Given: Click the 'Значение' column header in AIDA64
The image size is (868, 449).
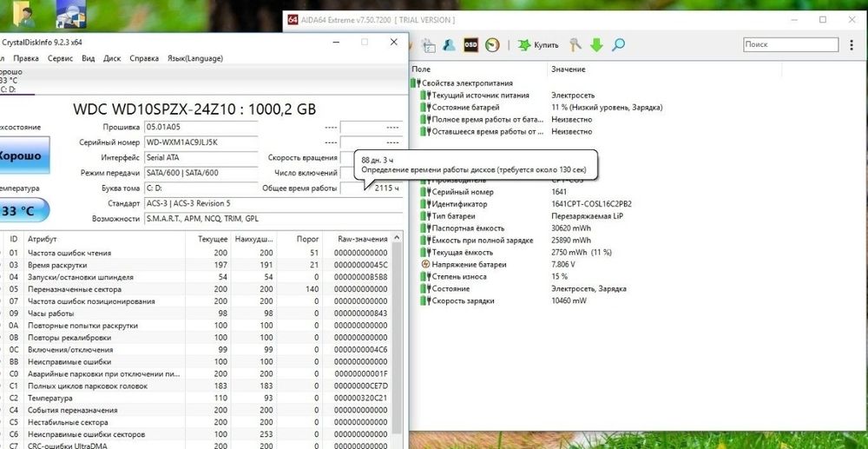Looking at the screenshot, I should pos(664,69).
